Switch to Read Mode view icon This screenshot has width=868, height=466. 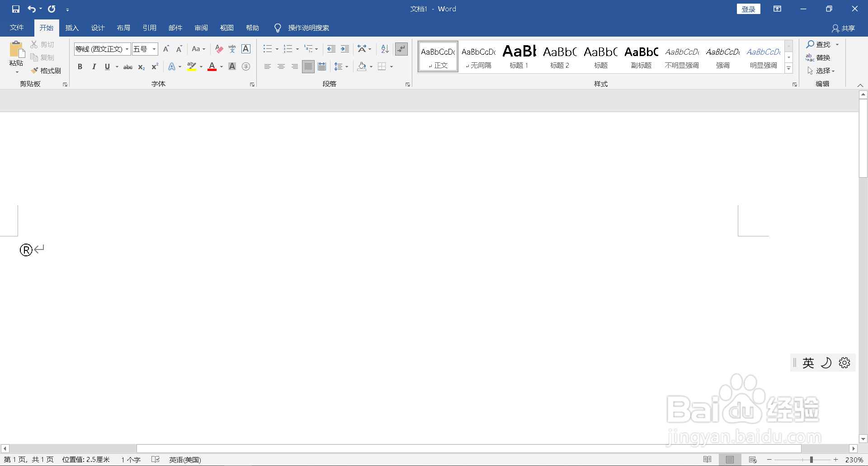tap(708, 460)
